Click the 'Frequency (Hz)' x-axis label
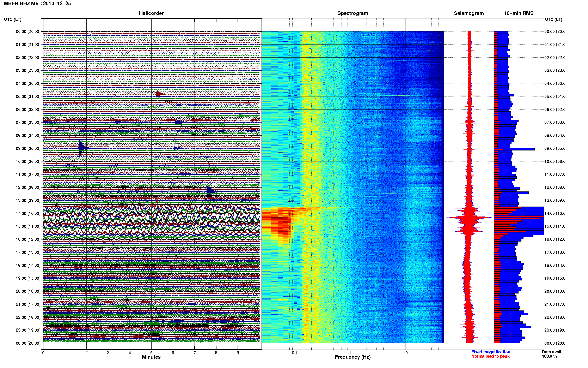This screenshot has width=588, height=368. pyautogui.click(x=353, y=357)
